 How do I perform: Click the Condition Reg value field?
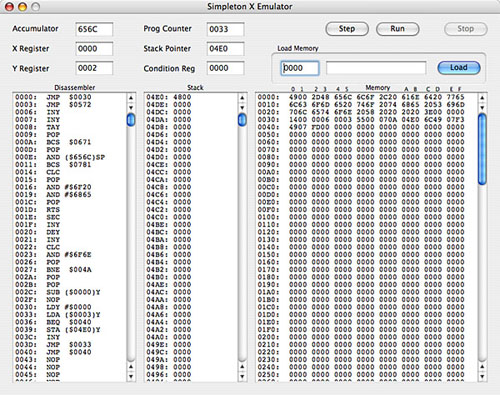coord(225,68)
